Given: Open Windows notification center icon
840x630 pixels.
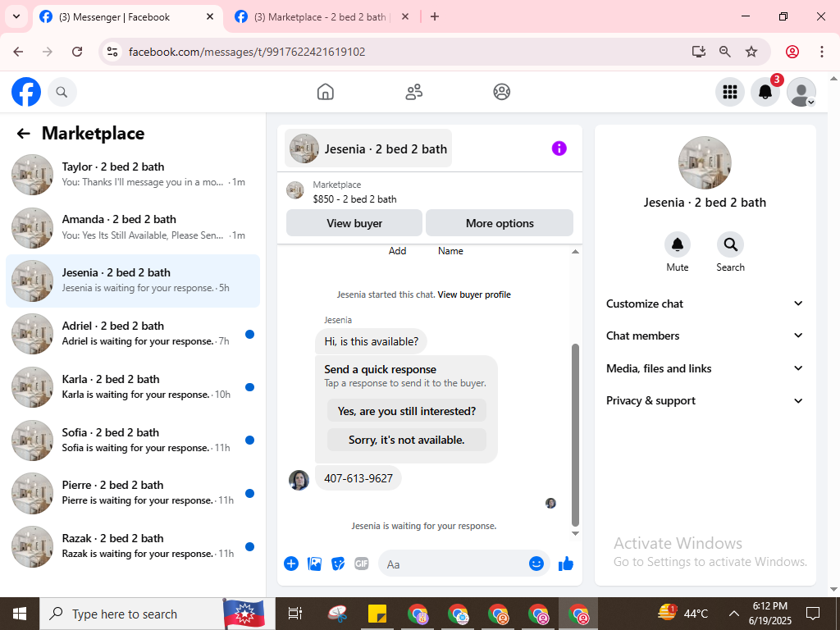Looking at the screenshot, I should tap(813, 614).
